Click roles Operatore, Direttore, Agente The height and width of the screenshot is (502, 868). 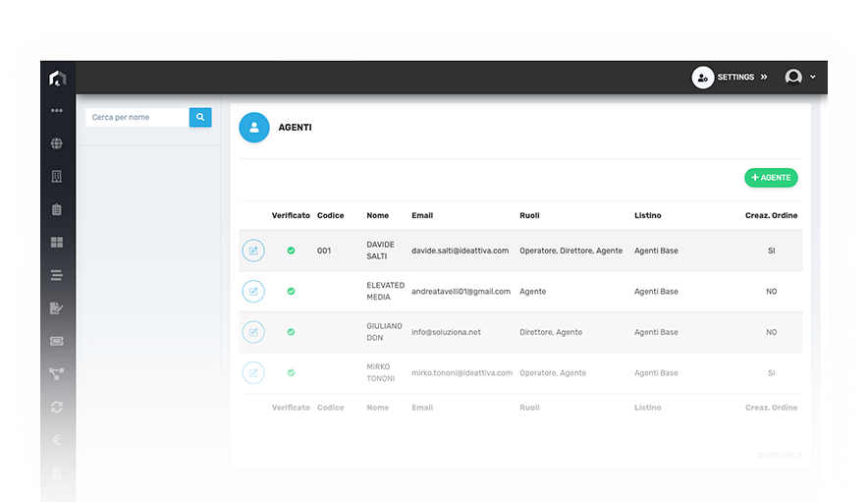click(570, 251)
